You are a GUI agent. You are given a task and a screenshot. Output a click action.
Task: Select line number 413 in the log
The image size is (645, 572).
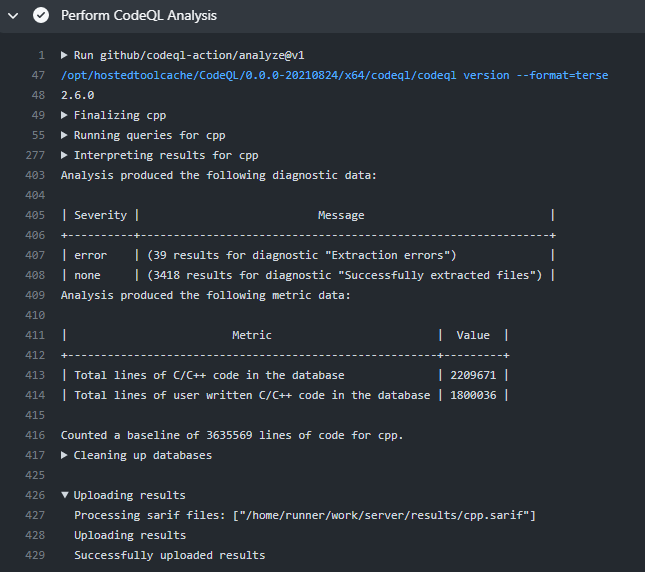tap(34, 375)
